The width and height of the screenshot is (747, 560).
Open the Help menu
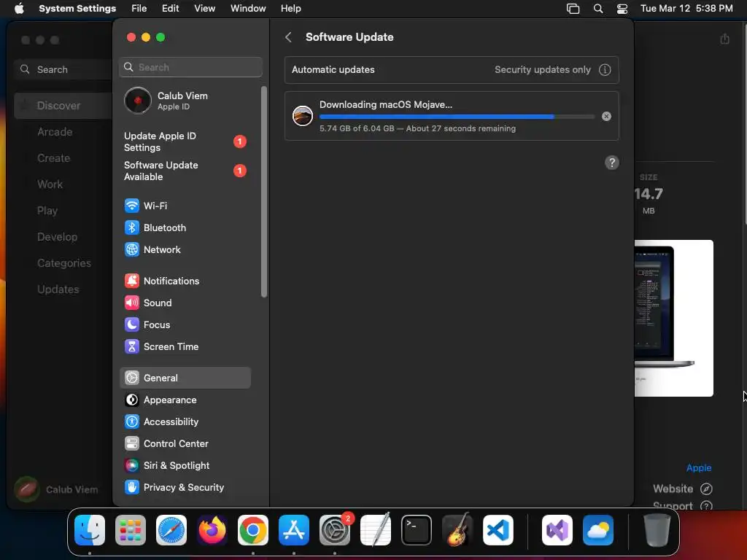pos(290,9)
